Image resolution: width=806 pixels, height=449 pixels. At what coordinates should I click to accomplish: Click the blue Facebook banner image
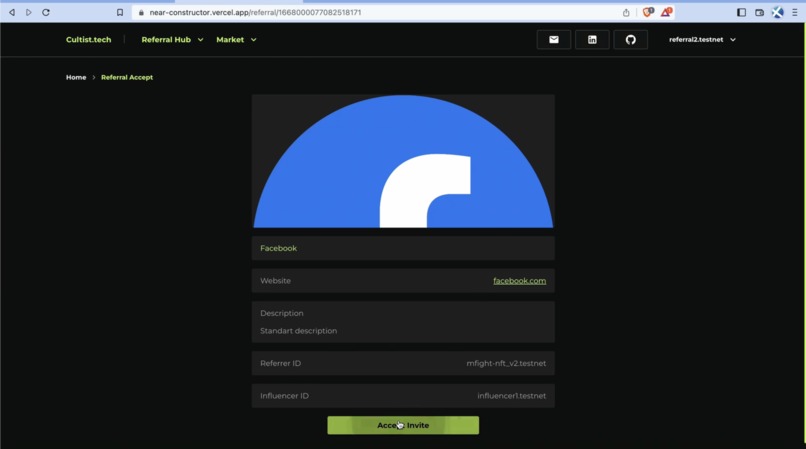coord(403,161)
